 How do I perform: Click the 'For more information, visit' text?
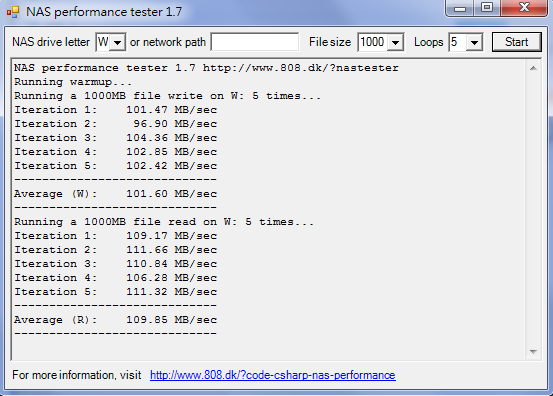pos(77,375)
